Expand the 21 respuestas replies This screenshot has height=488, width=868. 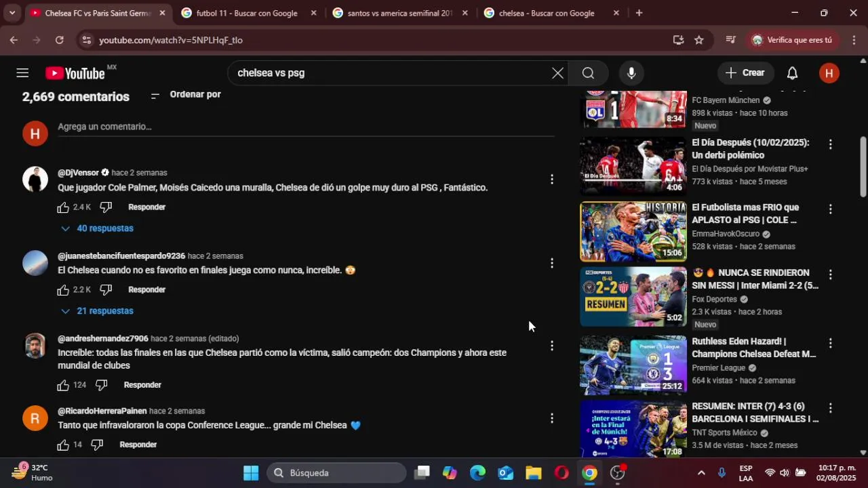pos(97,311)
